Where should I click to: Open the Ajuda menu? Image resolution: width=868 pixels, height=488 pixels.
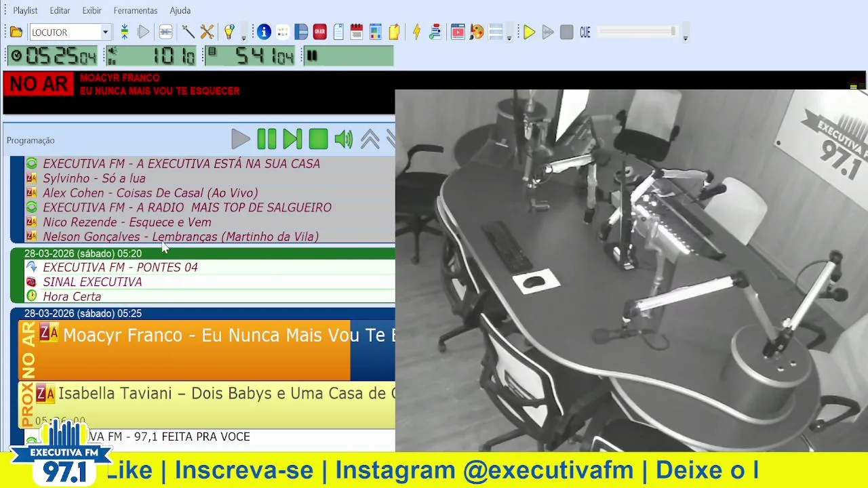click(180, 10)
